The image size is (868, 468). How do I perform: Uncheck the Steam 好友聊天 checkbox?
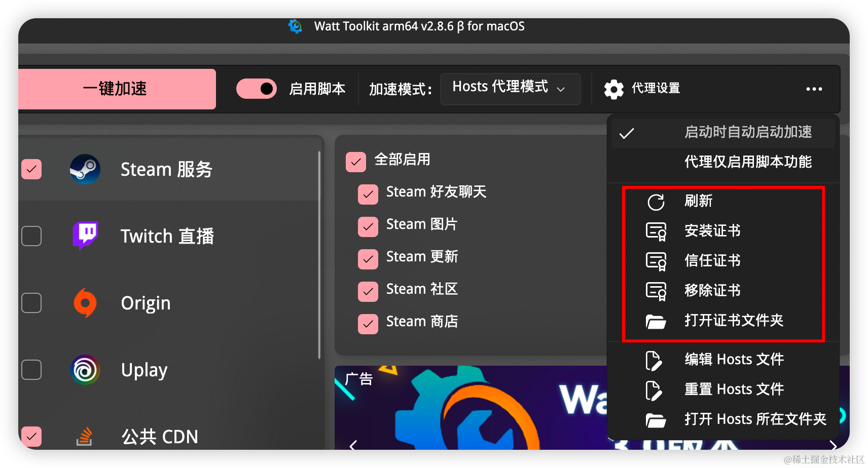point(368,194)
